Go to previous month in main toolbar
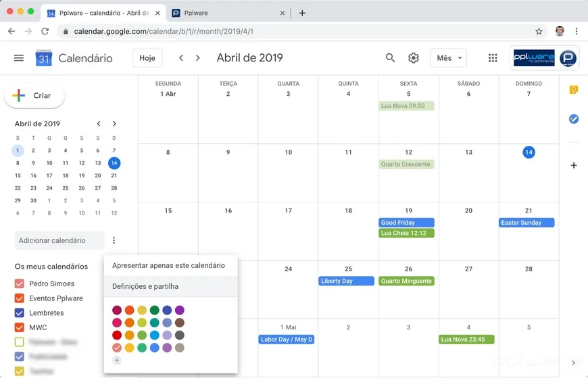The image size is (588, 378). (181, 58)
